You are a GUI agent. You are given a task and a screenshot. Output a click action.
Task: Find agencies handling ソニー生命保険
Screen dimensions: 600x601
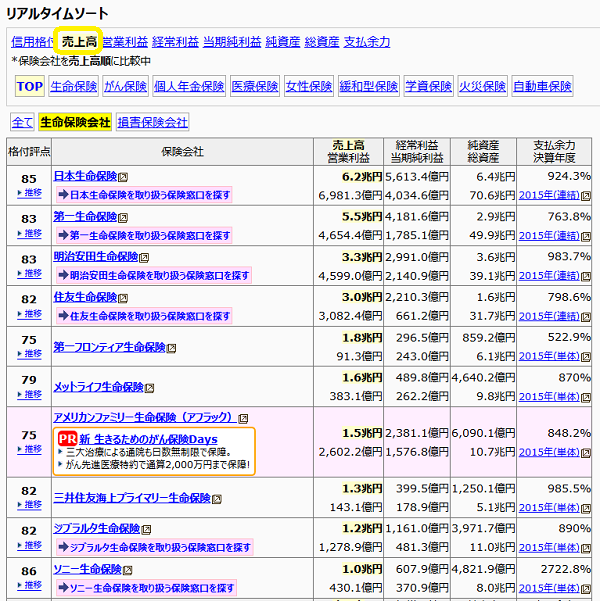[x=146, y=588]
